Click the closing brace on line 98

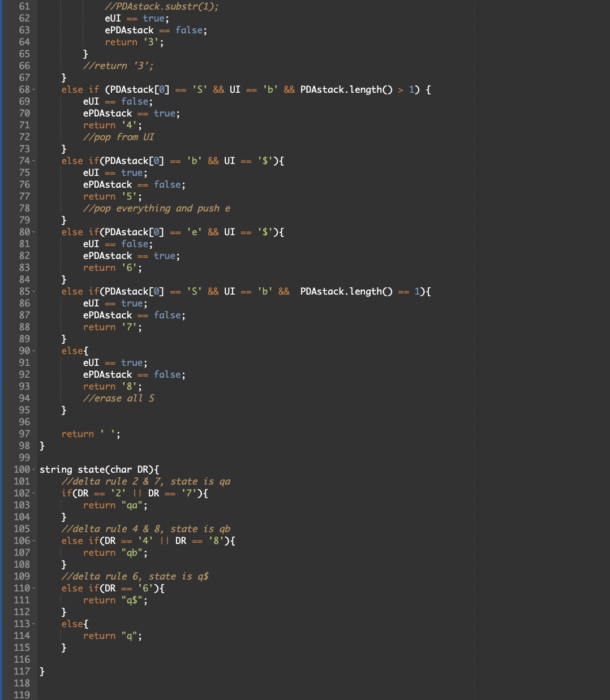click(x=42, y=446)
